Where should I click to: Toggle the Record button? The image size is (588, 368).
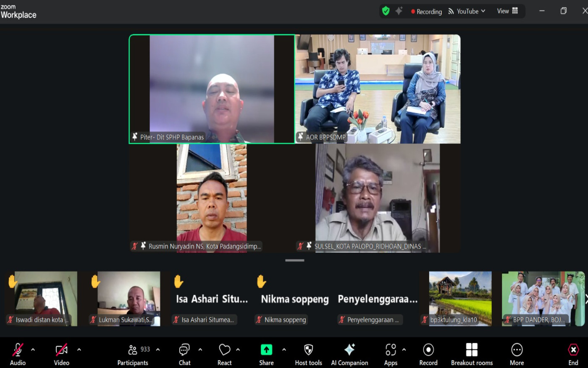(x=428, y=355)
